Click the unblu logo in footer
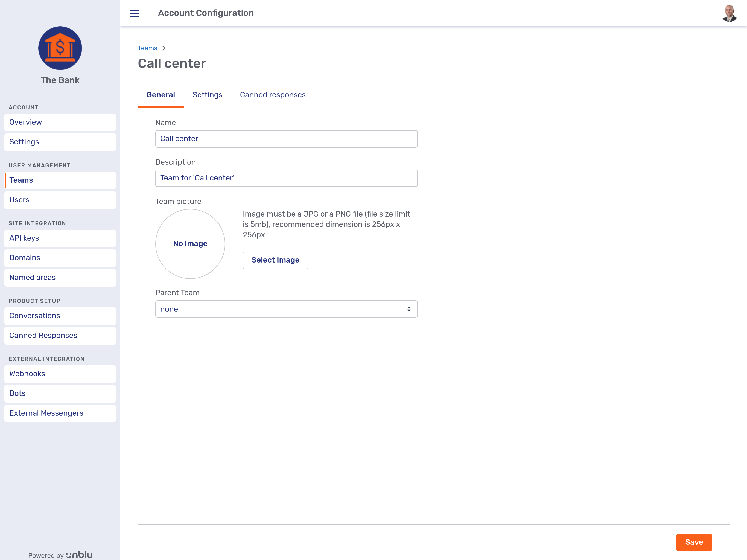This screenshot has height=560, width=747. point(79,555)
